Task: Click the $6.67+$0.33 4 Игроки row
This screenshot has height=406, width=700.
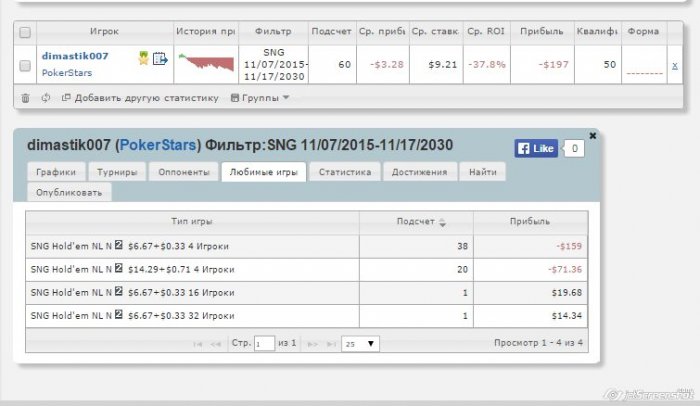Action: 307,246
